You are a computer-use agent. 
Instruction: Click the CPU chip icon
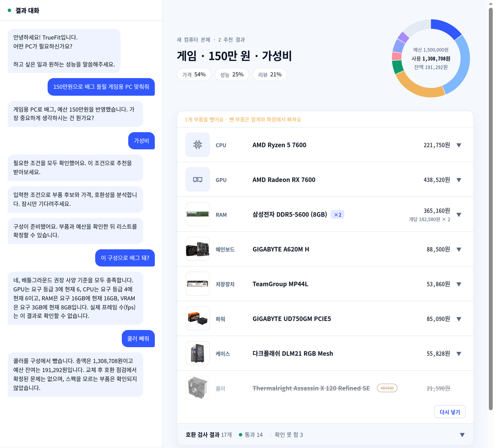click(198, 145)
